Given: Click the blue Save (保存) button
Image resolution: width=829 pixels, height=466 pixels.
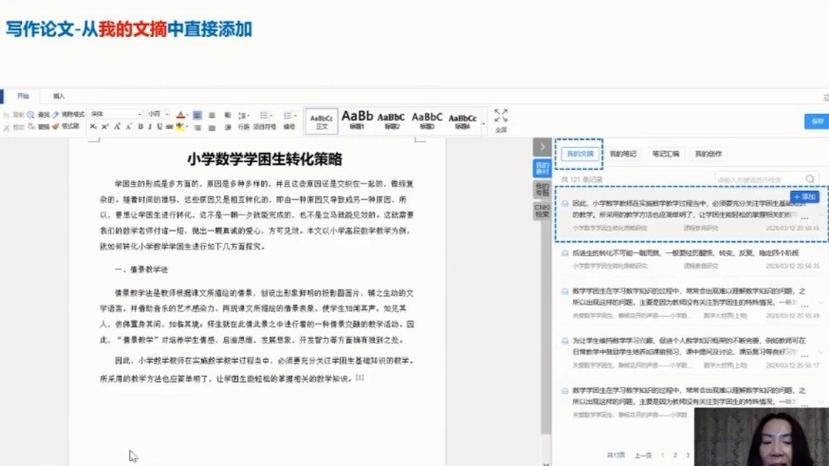Looking at the screenshot, I should pos(817,121).
